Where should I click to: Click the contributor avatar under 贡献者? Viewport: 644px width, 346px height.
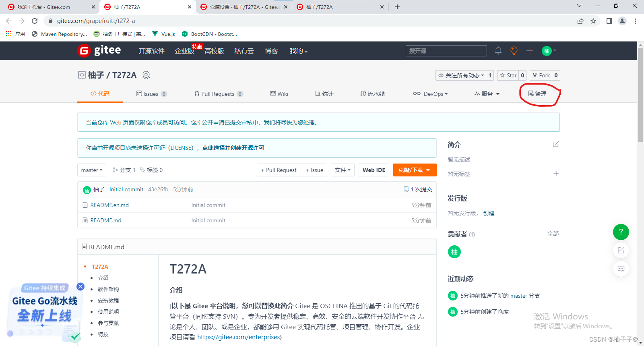[x=454, y=252]
